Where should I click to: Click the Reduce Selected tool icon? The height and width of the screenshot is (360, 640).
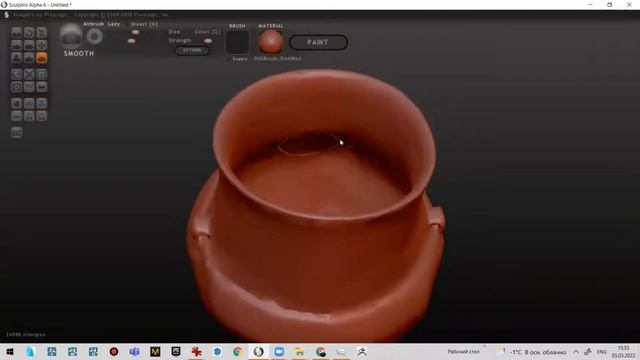pos(29,74)
